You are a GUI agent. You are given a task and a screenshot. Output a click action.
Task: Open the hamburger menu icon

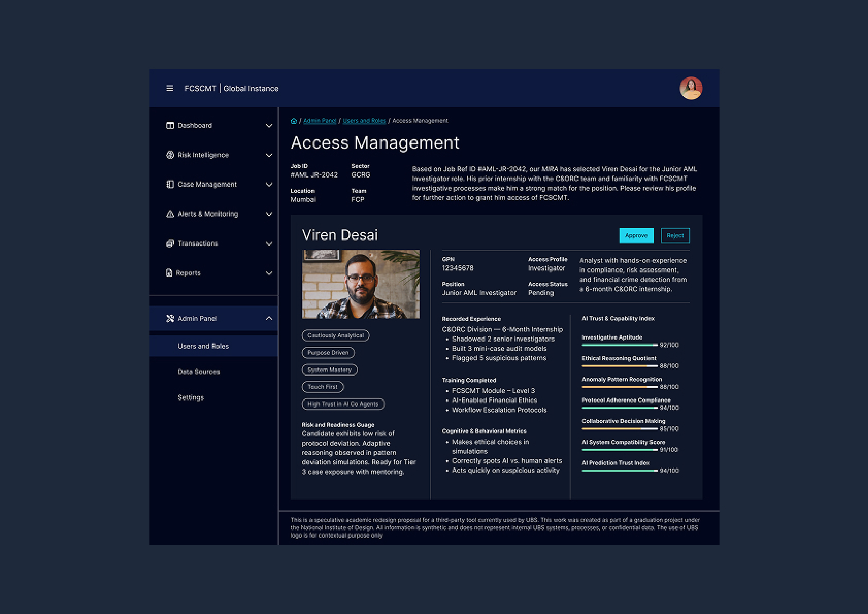pos(170,88)
